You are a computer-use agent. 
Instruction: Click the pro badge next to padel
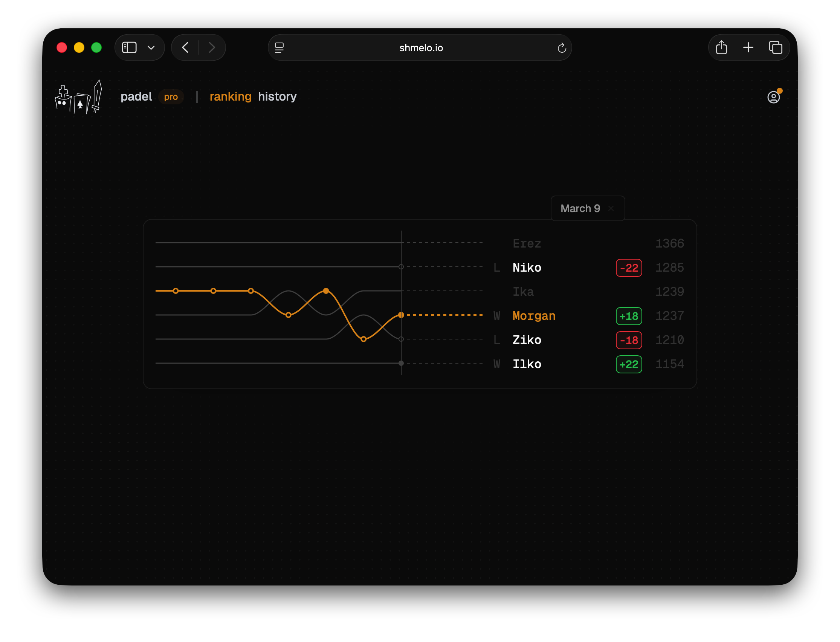coord(171,97)
